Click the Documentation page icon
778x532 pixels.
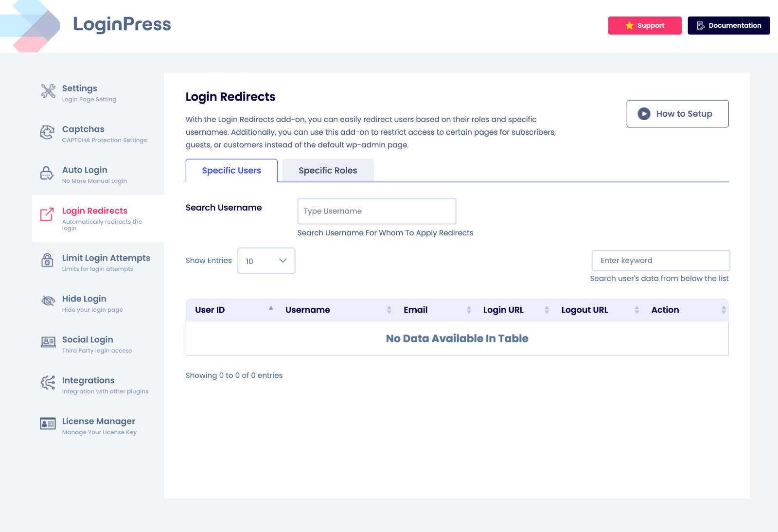[701, 26]
